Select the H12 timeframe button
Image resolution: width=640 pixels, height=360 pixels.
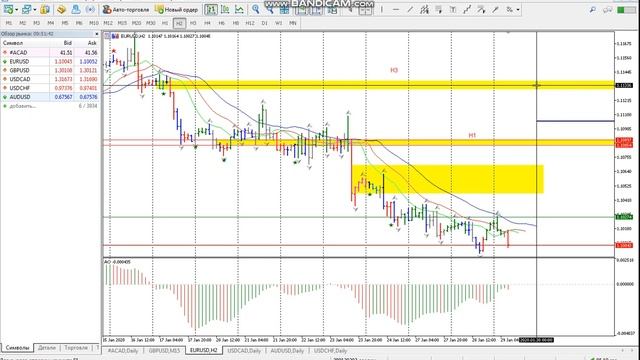[x=250, y=23]
